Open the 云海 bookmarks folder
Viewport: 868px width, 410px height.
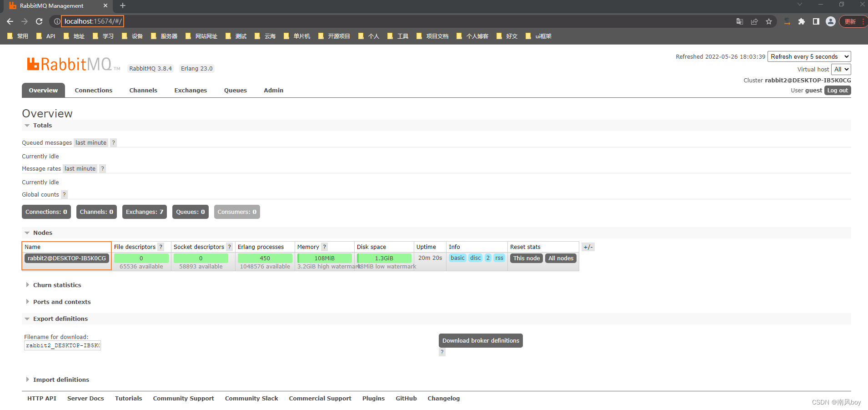tap(265, 36)
